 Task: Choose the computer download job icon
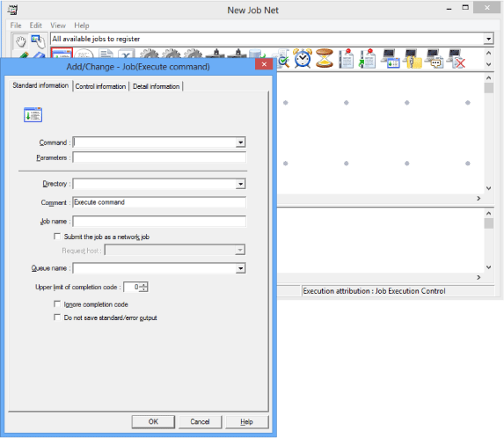point(391,58)
